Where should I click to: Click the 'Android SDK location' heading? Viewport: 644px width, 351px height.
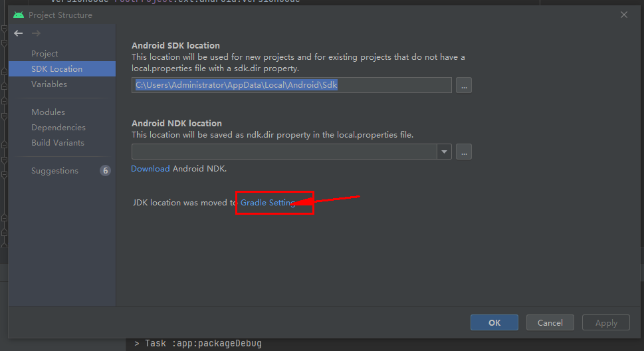click(175, 46)
